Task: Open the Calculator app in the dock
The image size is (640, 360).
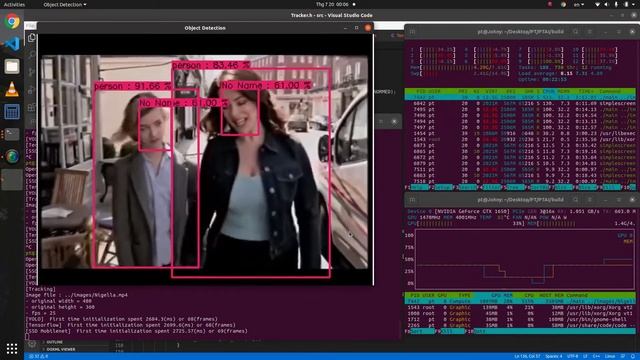Action: click(x=12, y=111)
